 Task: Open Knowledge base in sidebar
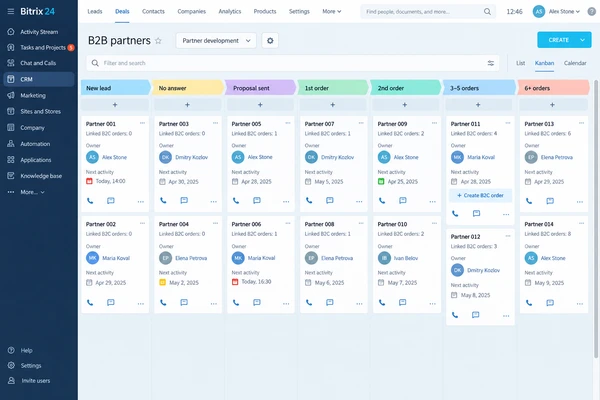tap(39, 176)
